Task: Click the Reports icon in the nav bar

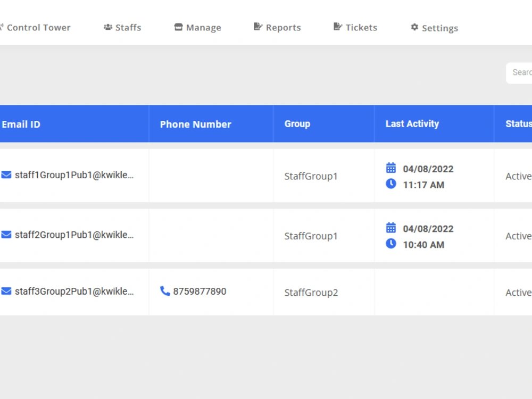Action: 258,27
